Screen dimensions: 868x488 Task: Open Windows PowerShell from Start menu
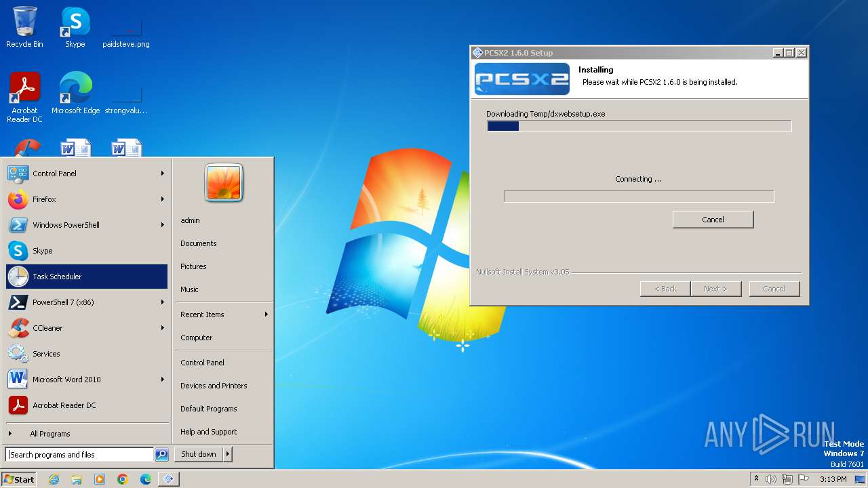click(x=87, y=225)
